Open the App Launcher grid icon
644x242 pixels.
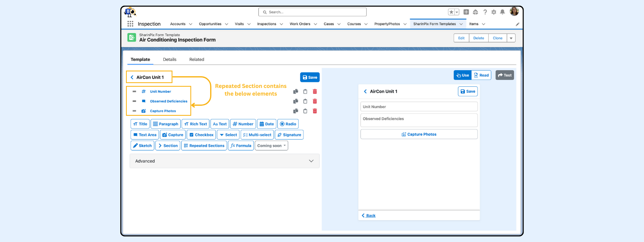(x=130, y=24)
